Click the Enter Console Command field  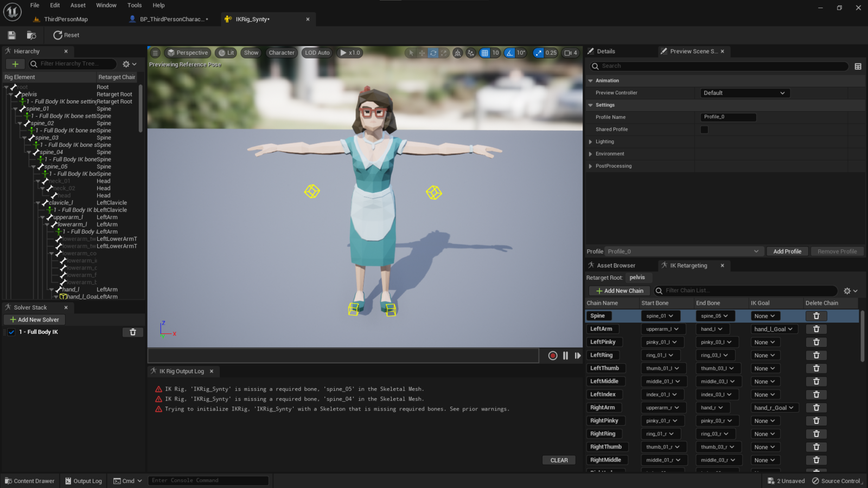(208, 480)
